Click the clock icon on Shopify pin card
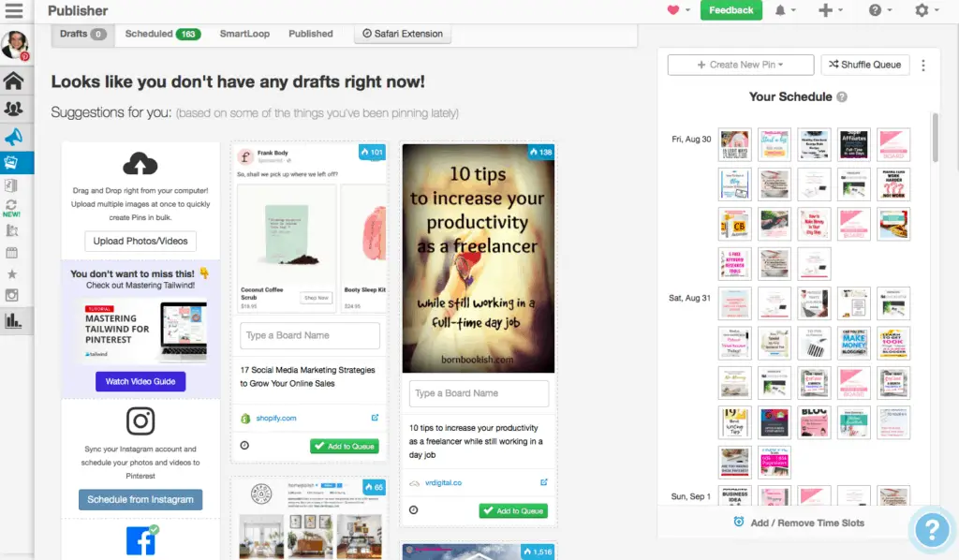This screenshot has height=560, width=959. [244, 446]
